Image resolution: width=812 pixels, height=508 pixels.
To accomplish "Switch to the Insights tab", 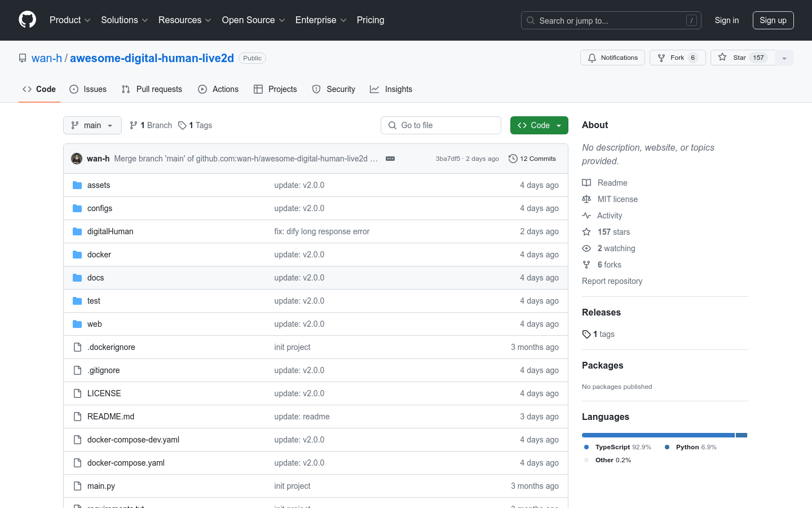I will click(391, 89).
